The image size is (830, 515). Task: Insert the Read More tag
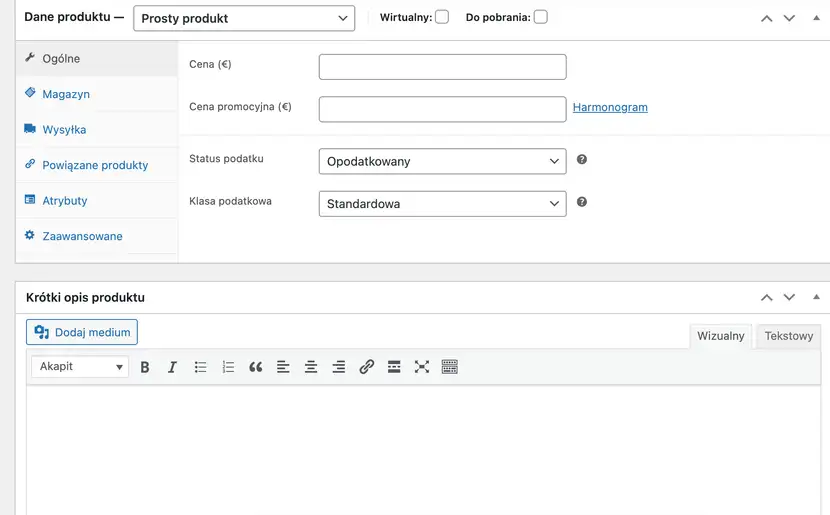coord(394,367)
